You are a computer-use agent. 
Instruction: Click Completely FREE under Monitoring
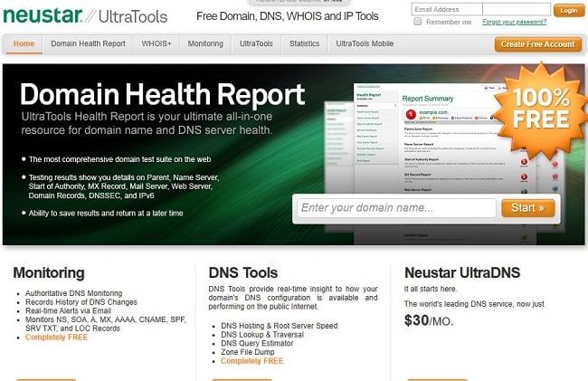[x=56, y=338]
